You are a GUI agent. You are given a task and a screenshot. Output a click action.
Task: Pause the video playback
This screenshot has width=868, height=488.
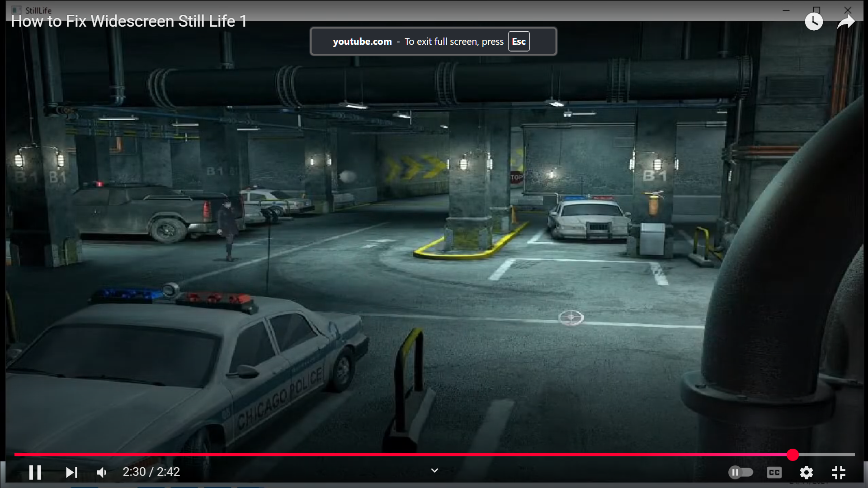35,473
